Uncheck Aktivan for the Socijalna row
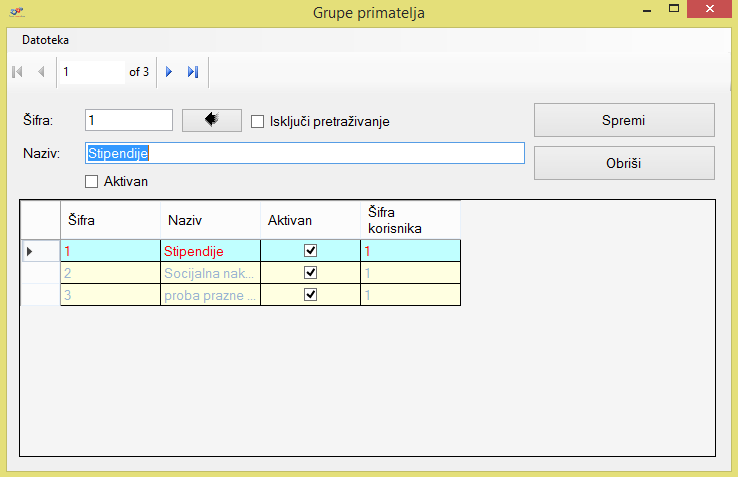738x477 pixels. (x=310, y=272)
